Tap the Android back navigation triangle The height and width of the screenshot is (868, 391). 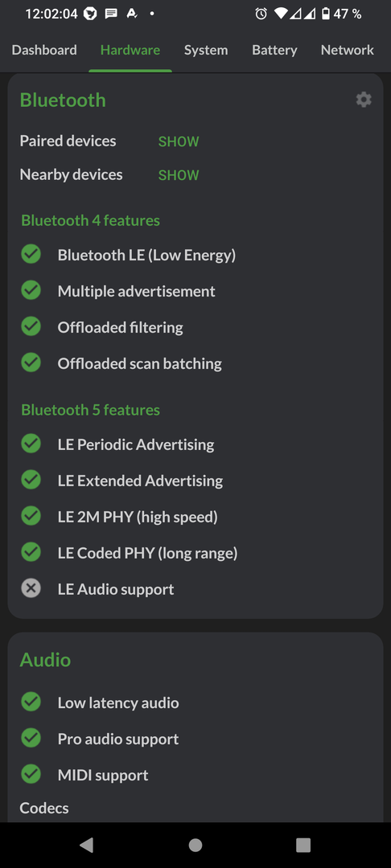point(86,845)
